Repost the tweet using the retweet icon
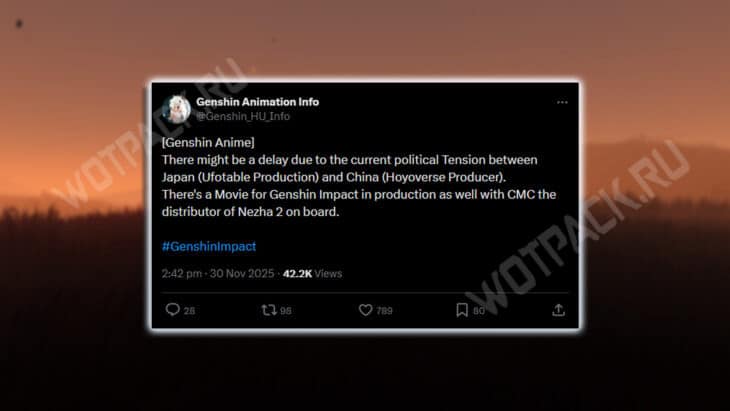 click(267, 310)
